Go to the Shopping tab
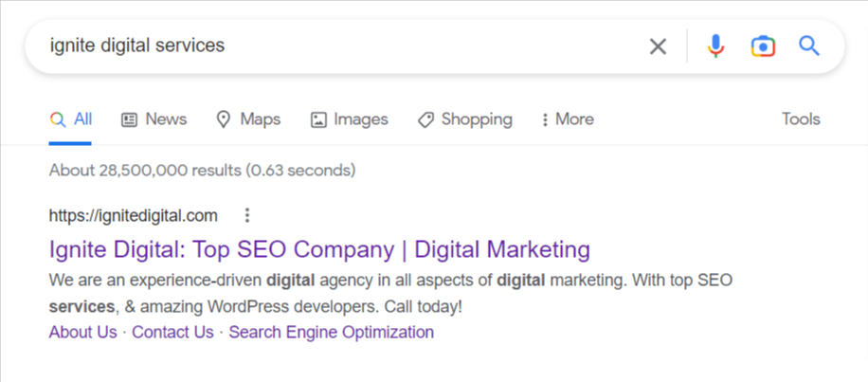The image size is (868, 382). pyautogui.click(x=465, y=119)
